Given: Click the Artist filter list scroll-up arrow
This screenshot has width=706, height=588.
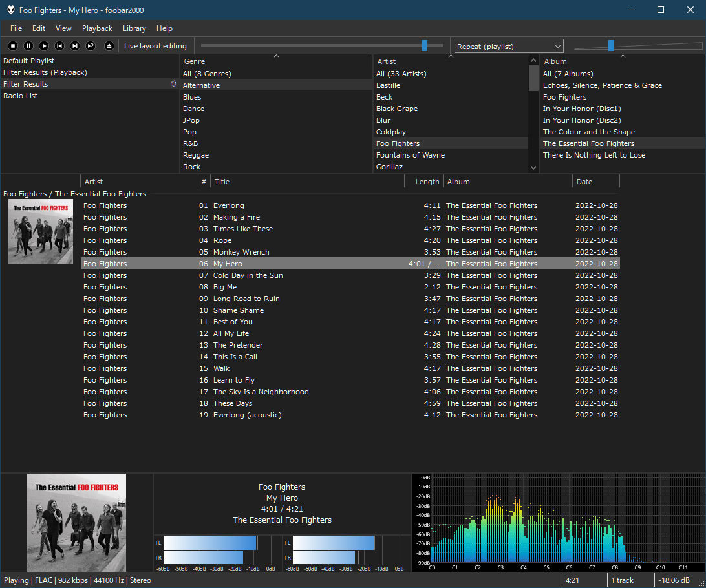Looking at the screenshot, I should click(x=533, y=60).
